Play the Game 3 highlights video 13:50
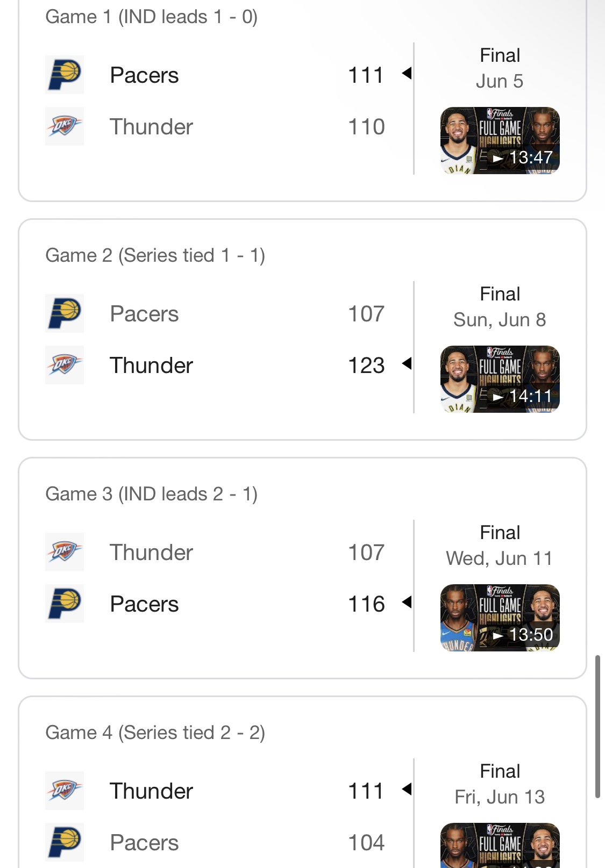Viewport: 605px width, 868px height. 500,618
